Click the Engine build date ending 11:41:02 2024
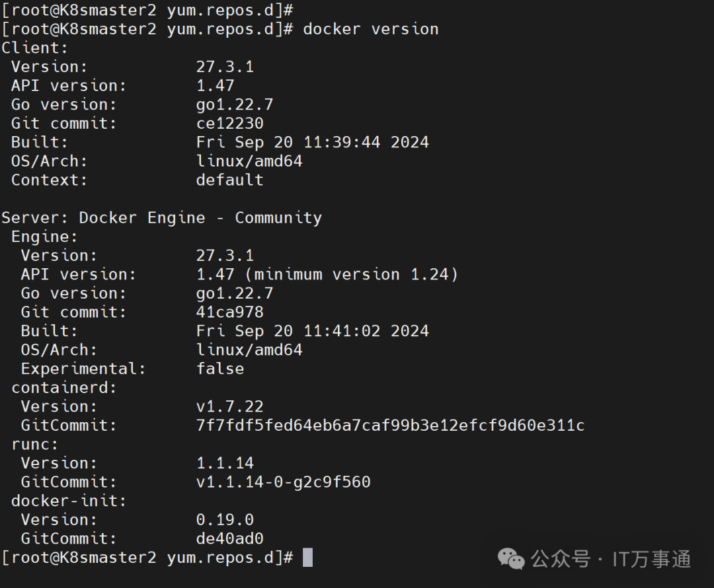The height and width of the screenshot is (588, 714). 312,331
